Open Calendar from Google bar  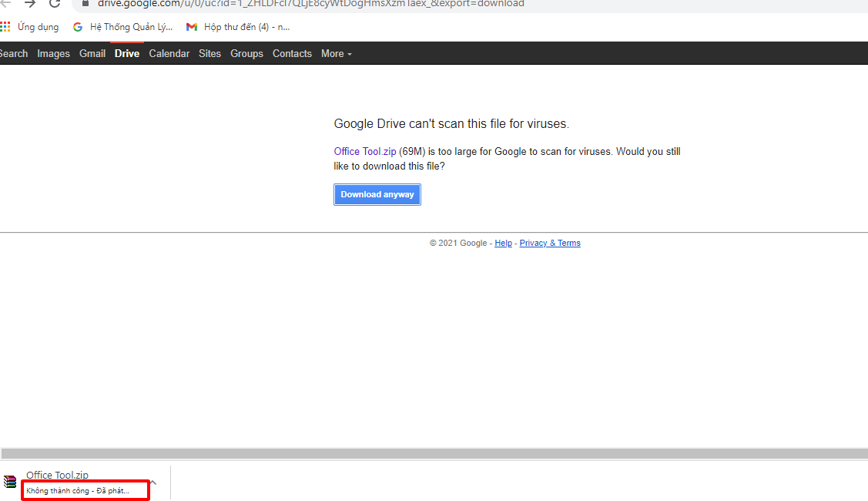[169, 54]
